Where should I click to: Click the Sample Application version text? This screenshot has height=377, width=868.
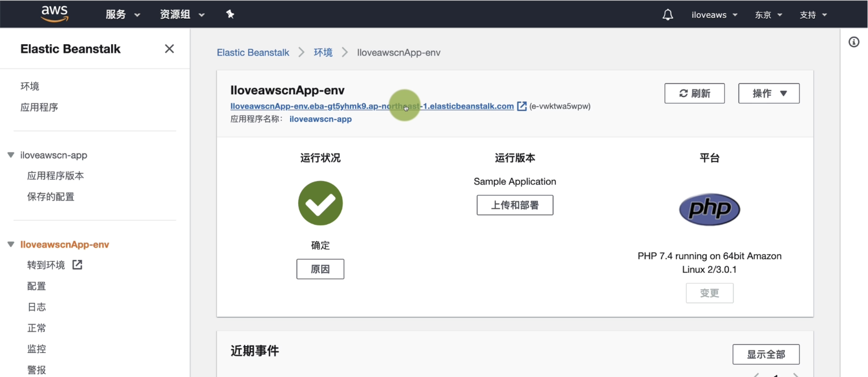tap(515, 181)
